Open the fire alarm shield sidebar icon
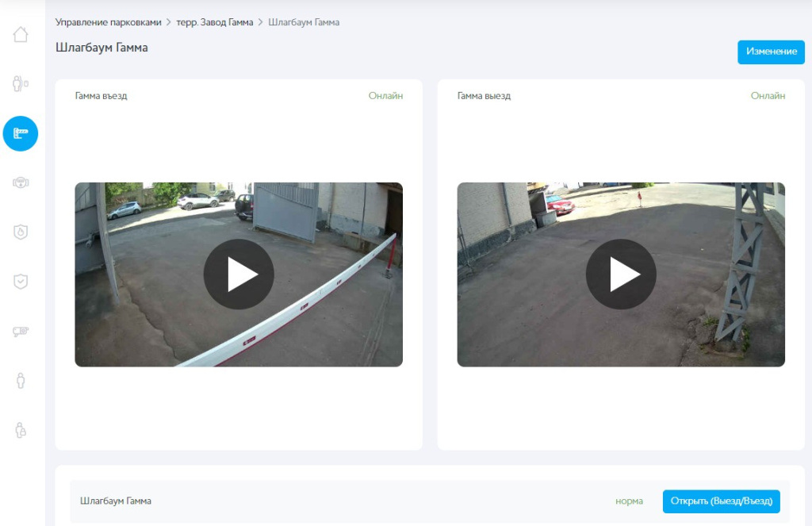 coord(21,232)
